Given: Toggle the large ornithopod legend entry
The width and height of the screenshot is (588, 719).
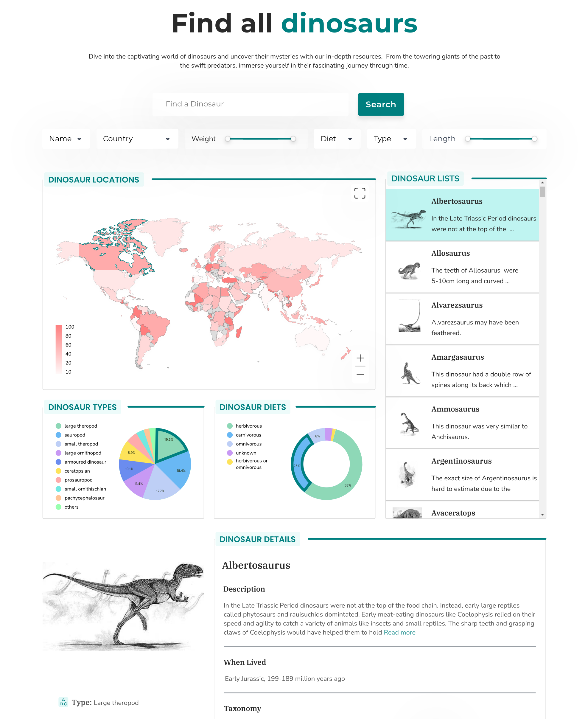Looking at the screenshot, I should click(x=79, y=453).
